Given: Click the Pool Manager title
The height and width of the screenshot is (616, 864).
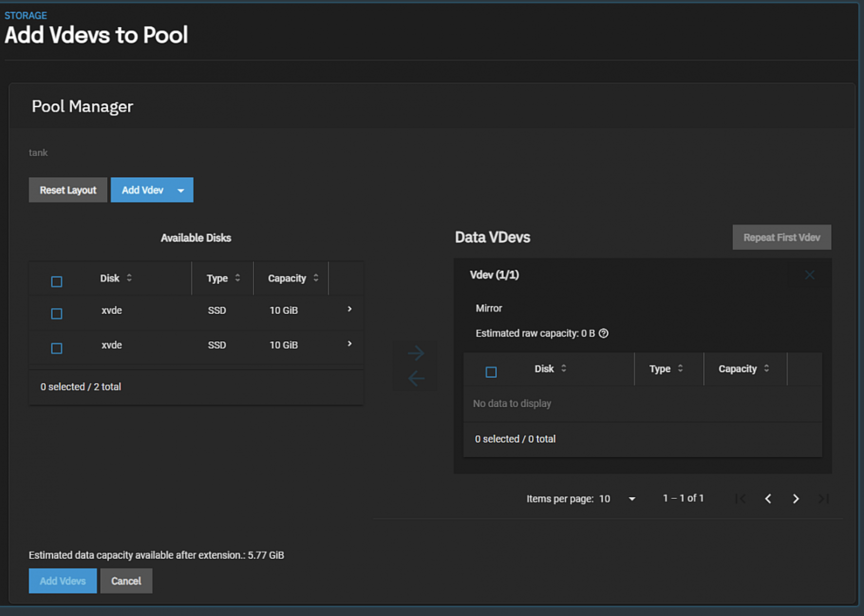Looking at the screenshot, I should click(82, 106).
